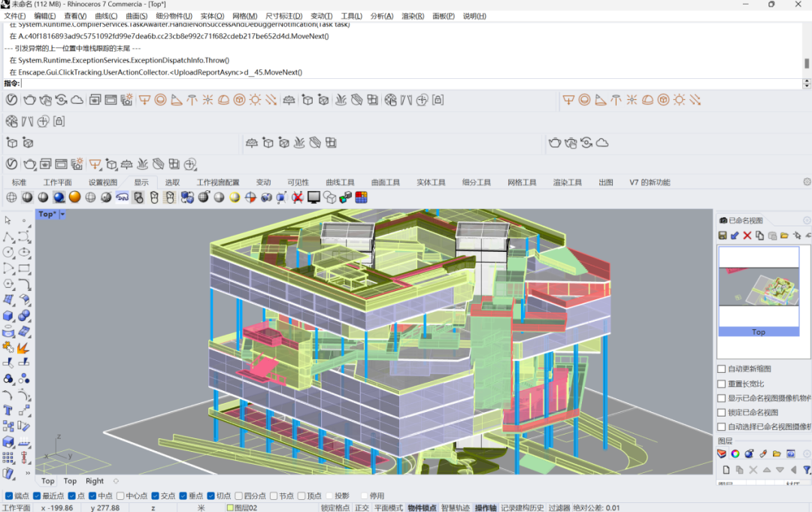Select the Text object tool
Screen dimensions: 812x512
coord(8,411)
